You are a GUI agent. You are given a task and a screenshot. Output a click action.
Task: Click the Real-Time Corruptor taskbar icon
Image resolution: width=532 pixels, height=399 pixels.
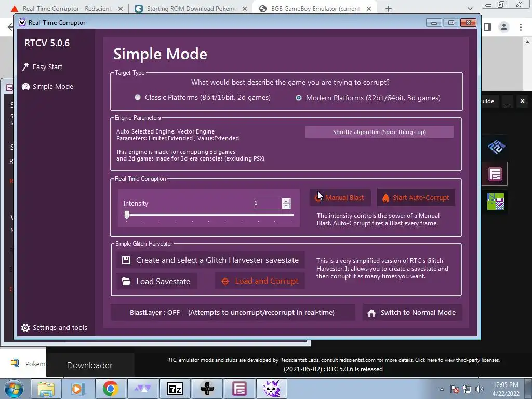271,389
